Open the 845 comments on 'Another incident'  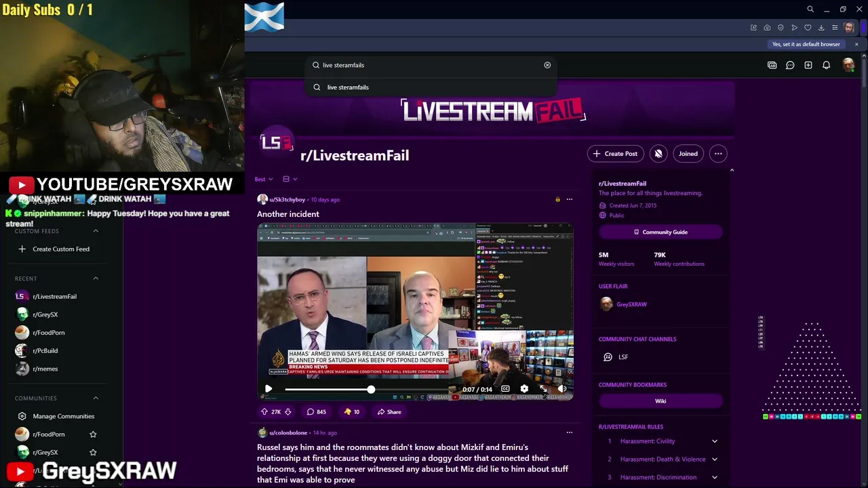(316, 411)
